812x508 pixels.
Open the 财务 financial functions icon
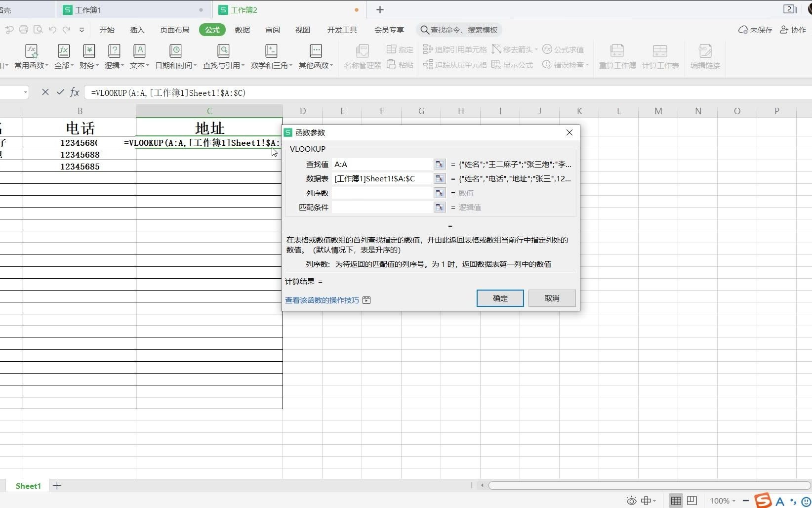pos(89,51)
